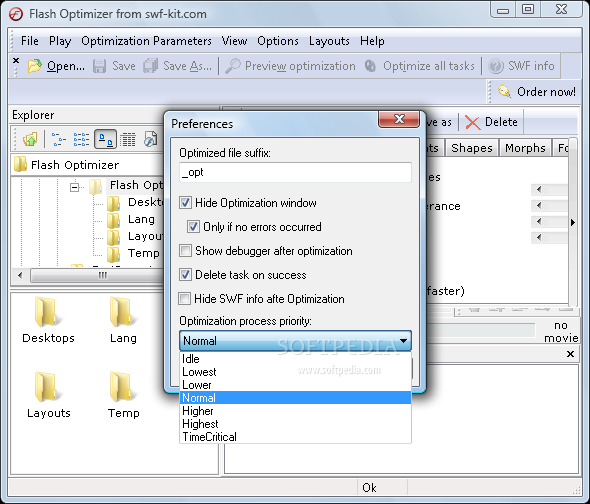Image resolution: width=590 pixels, height=504 pixels.
Task: Select Idle priority option
Action: (295, 359)
